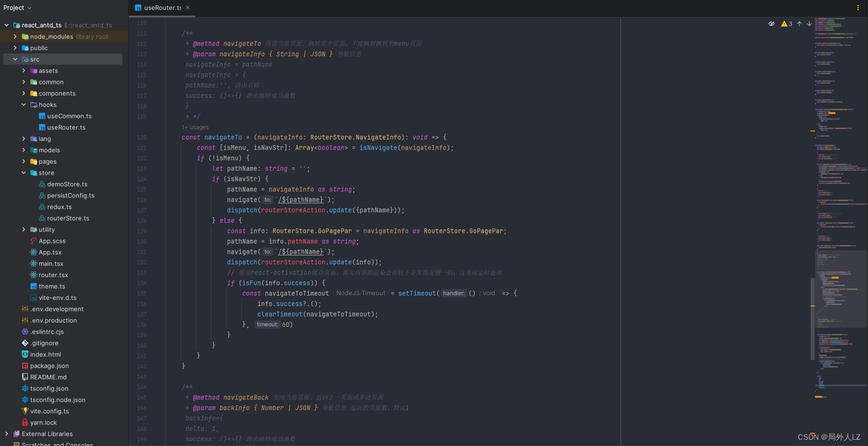Collapse the src folder
The height and width of the screenshot is (446, 868).
(15, 59)
